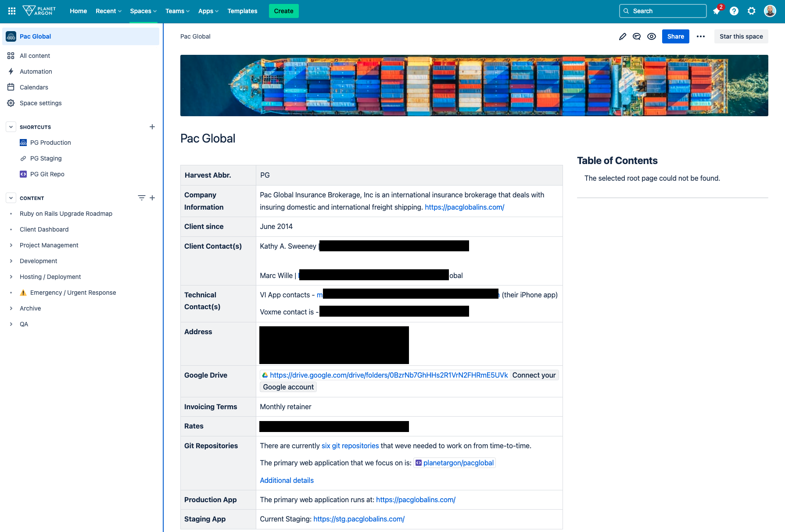Image resolution: width=785 pixels, height=532 pixels.
Task: Expand the Hosting / Deployment tree item
Action: (11, 277)
